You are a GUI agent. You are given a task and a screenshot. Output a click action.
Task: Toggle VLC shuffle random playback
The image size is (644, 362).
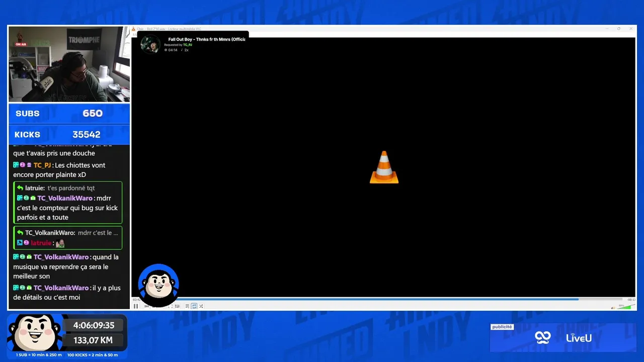point(201,306)
